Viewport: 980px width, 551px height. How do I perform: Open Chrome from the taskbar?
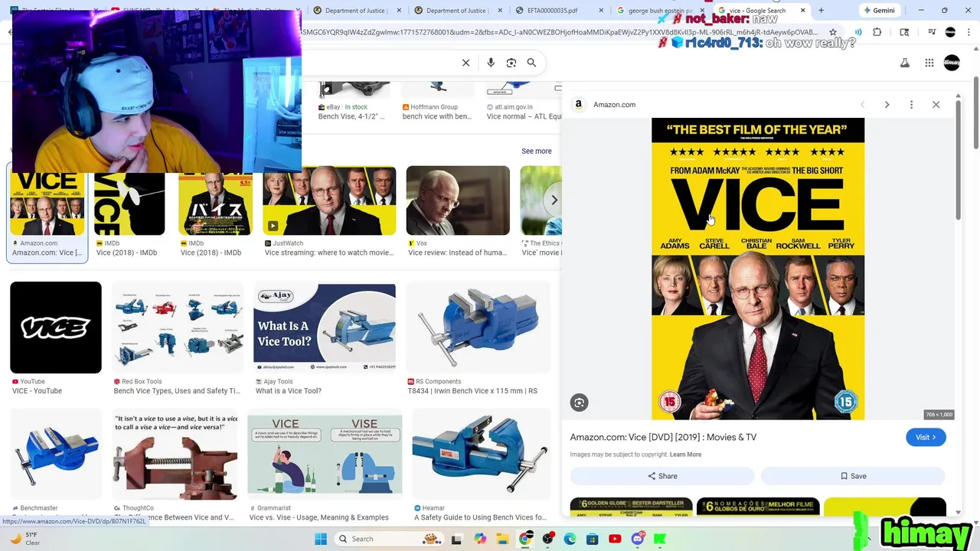[x=525, y=539]
